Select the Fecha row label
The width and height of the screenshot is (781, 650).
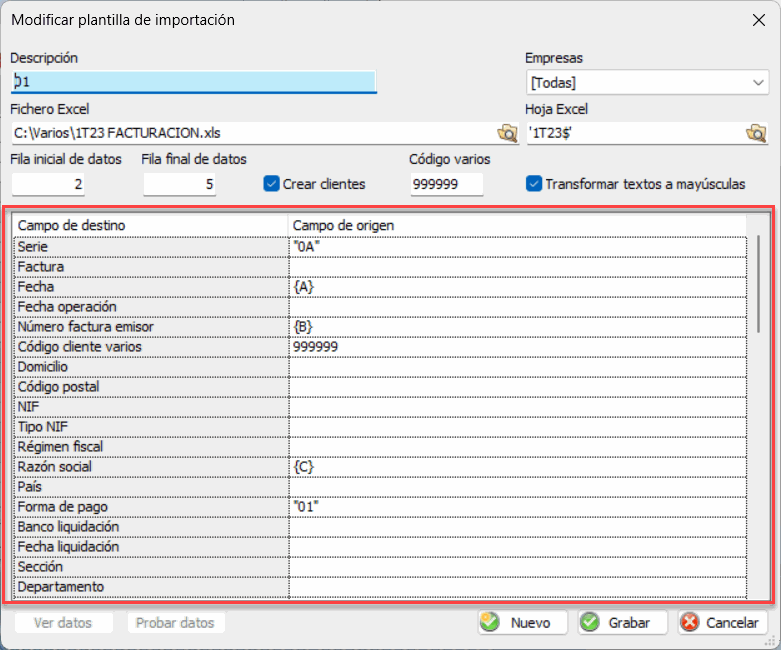pos(151,287)
